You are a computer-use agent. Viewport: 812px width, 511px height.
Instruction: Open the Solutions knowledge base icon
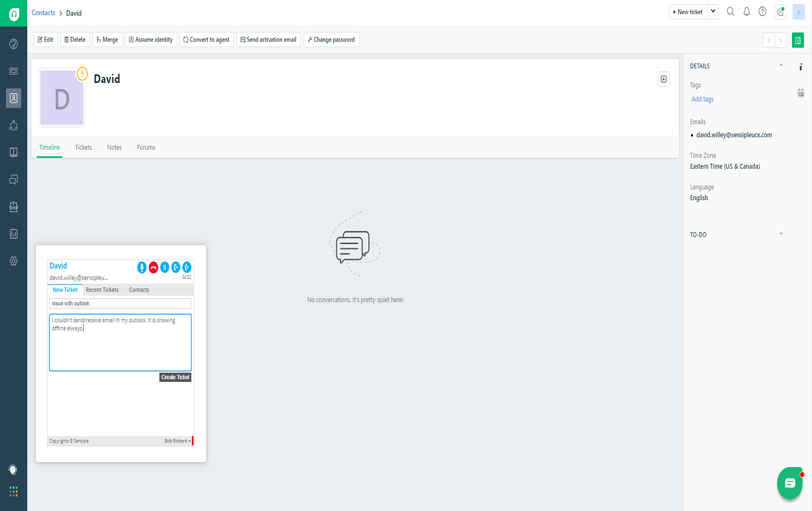(x=13, y=152)
